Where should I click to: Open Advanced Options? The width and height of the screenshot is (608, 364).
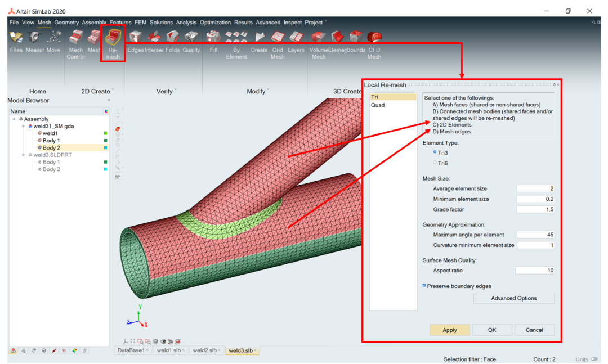514,298
